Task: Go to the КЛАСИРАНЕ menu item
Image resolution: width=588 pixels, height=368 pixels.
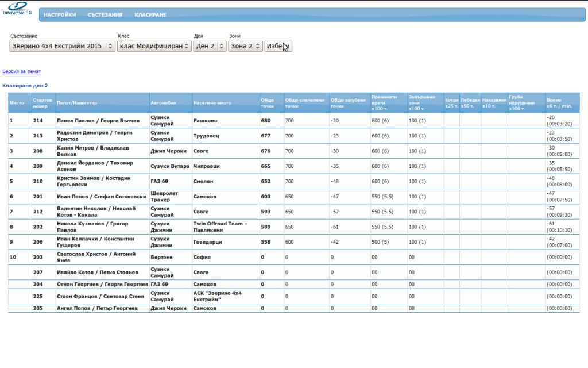Action: 150,15
